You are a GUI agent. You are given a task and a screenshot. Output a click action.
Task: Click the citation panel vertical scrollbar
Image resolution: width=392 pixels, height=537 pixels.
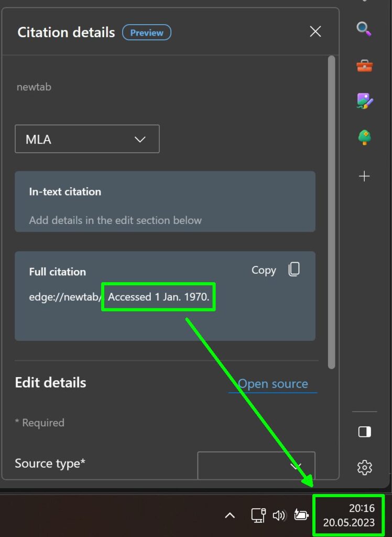(x=331, y=212)
